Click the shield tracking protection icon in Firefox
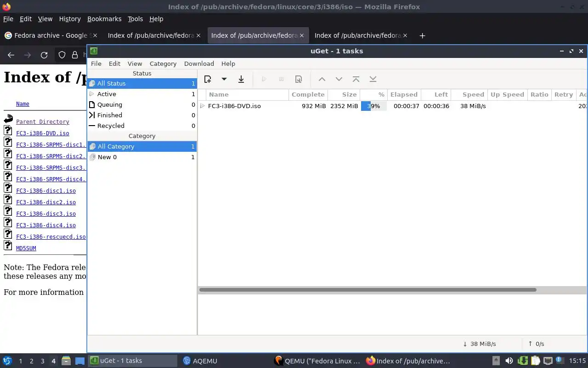The height and width of the screenshot is (368, 588). coord(62,55)
